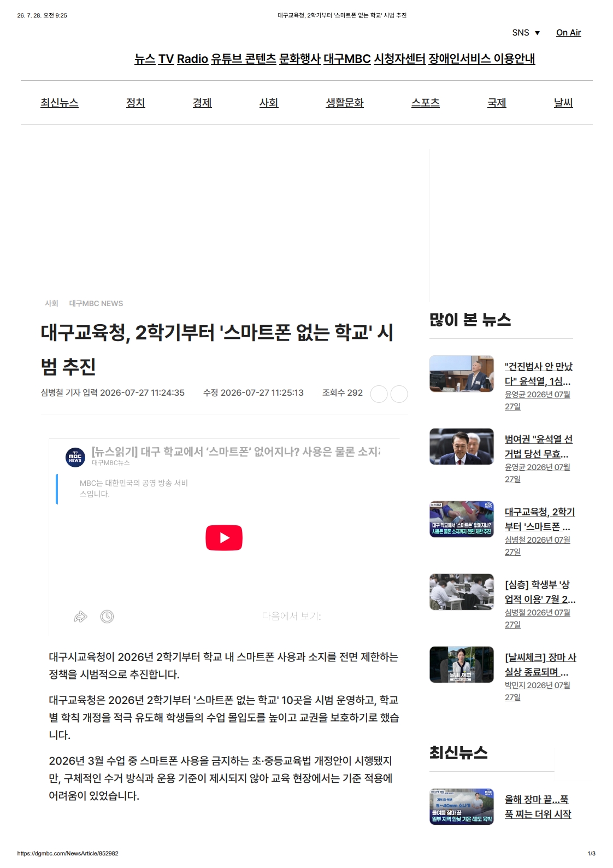Click second round button beside 조회수 292

399,394
